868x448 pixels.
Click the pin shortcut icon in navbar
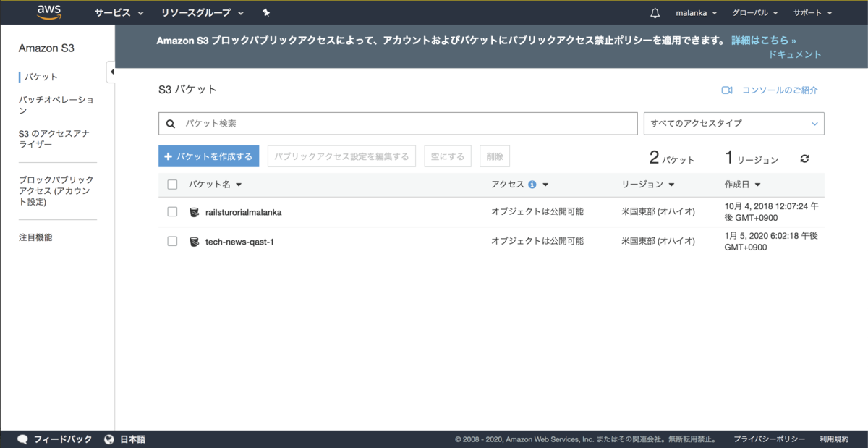pos(266,13)
